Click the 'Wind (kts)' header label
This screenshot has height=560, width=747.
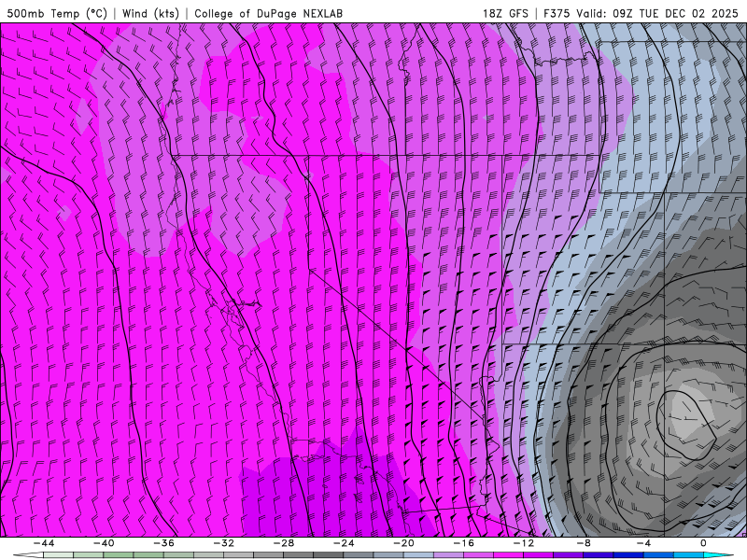(x=150, y=13)
